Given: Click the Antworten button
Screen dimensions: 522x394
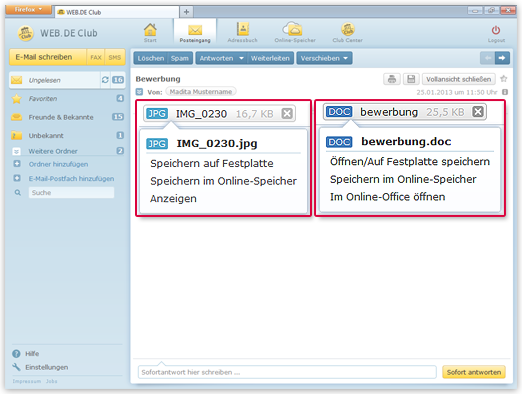Looking at the screenshot, I should pyautogui.click(x=216, y=58).
